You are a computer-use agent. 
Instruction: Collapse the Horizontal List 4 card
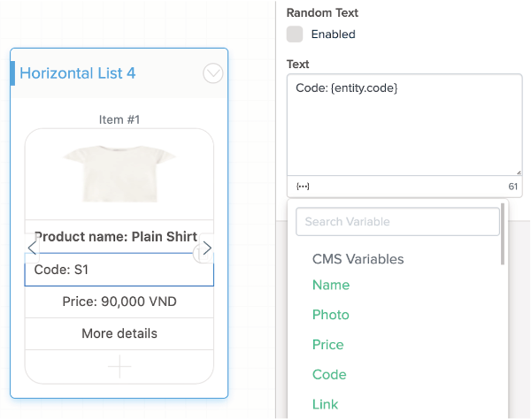click(x=213, y=73)
